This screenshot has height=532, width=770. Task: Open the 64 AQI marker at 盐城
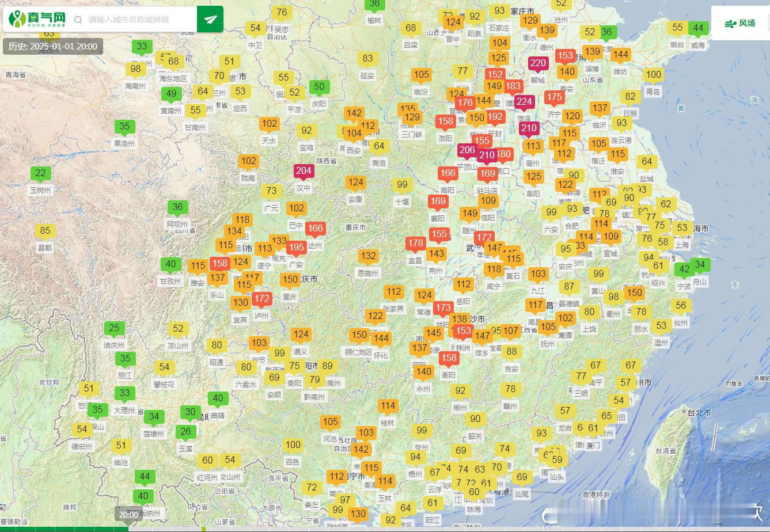(x=647, y=162)
